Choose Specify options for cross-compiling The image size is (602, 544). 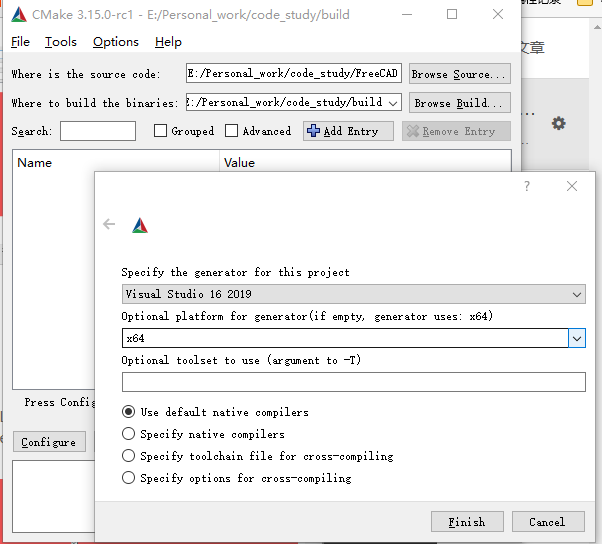[128, 478]
